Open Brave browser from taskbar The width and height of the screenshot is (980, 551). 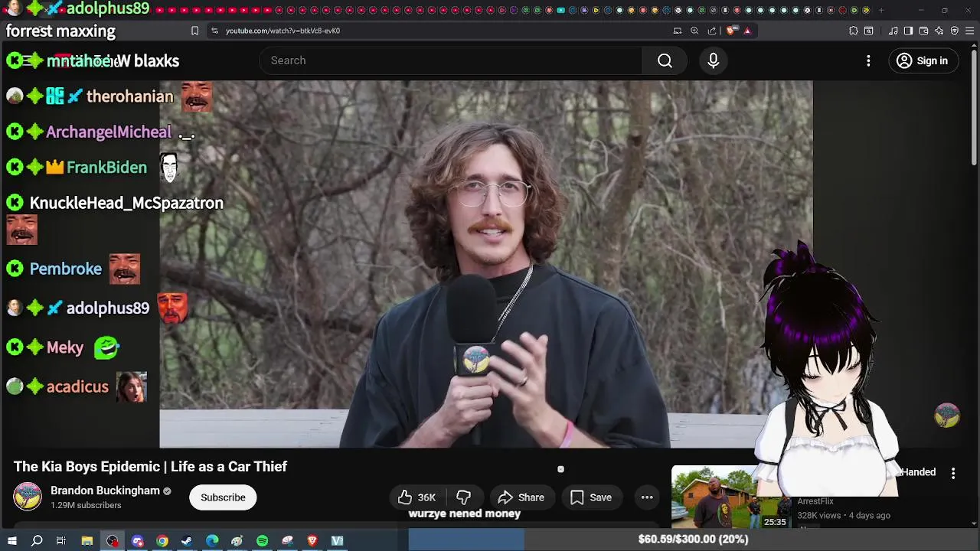312,541
